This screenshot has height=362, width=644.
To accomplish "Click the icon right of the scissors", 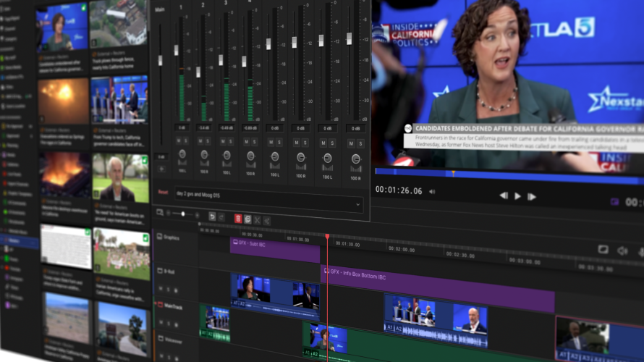I will click(x=266, y=221).
